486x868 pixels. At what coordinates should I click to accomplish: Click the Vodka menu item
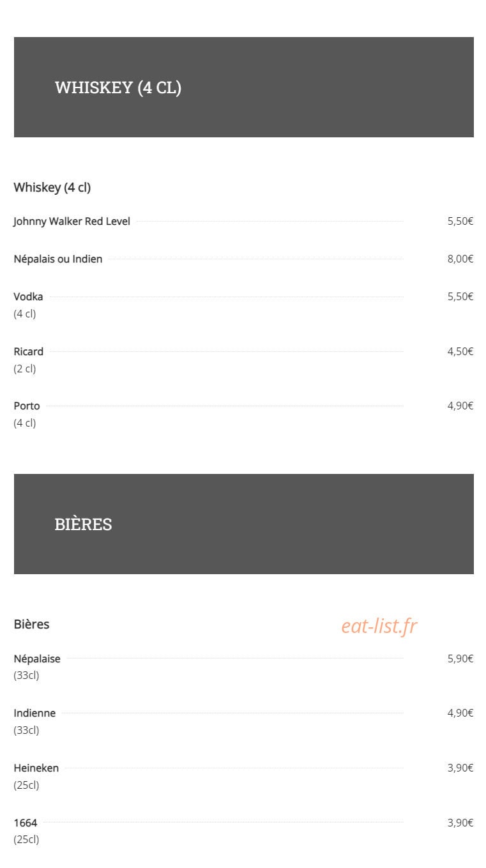[x=28, y=296]
